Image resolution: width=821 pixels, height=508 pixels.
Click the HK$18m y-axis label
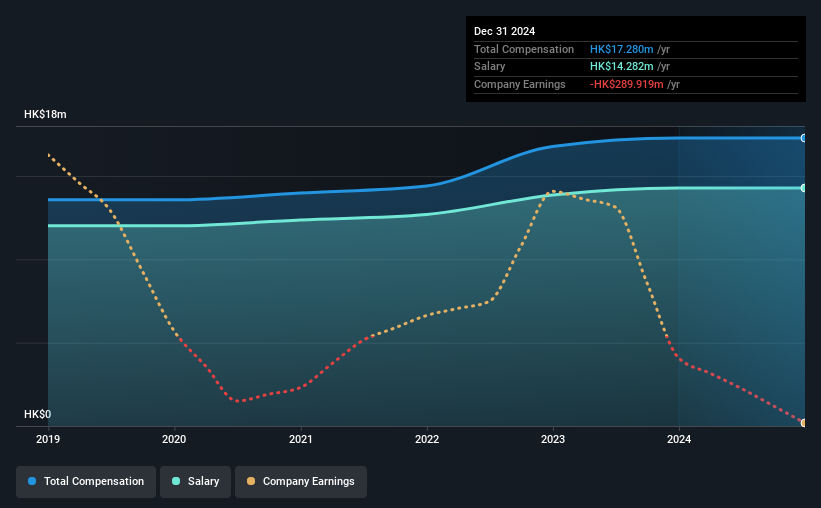pos(45,114)
